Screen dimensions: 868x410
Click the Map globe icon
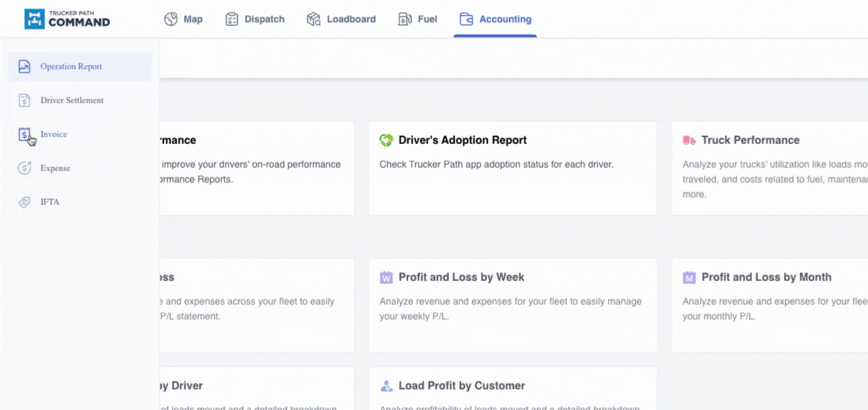click(171, 19)
